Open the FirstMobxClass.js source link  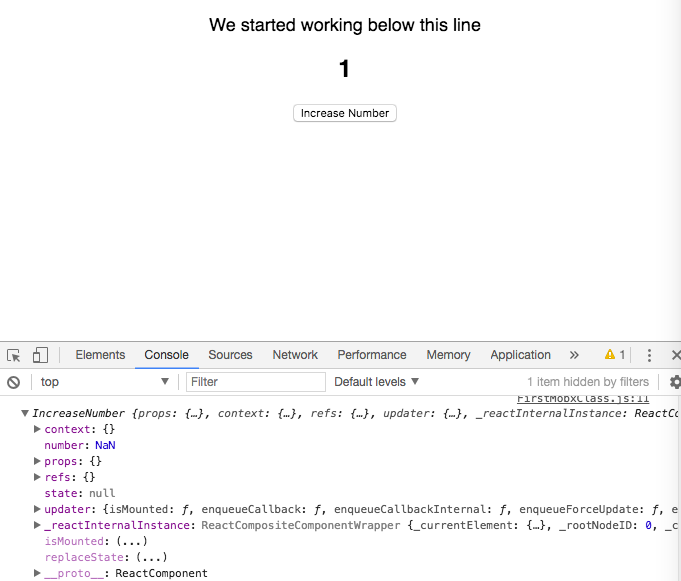[x=583, y=399]
